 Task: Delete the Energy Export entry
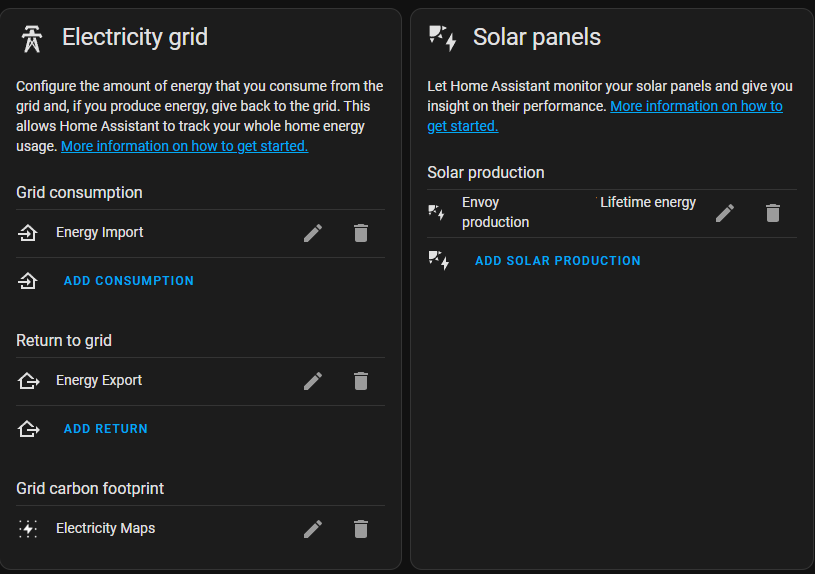tap(361, 381)
